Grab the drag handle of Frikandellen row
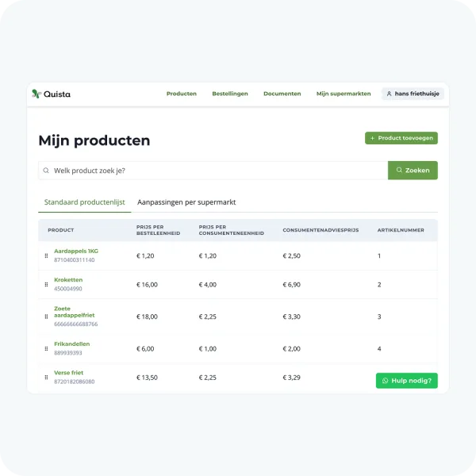 tap(46, 348)
